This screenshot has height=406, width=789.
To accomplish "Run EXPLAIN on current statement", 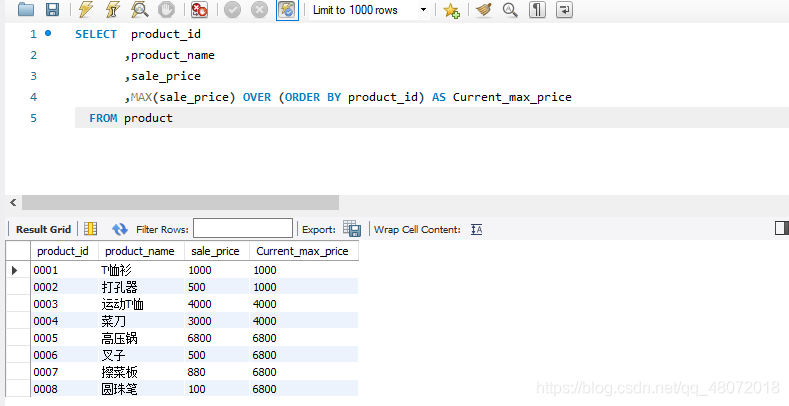I will (139, 10).
